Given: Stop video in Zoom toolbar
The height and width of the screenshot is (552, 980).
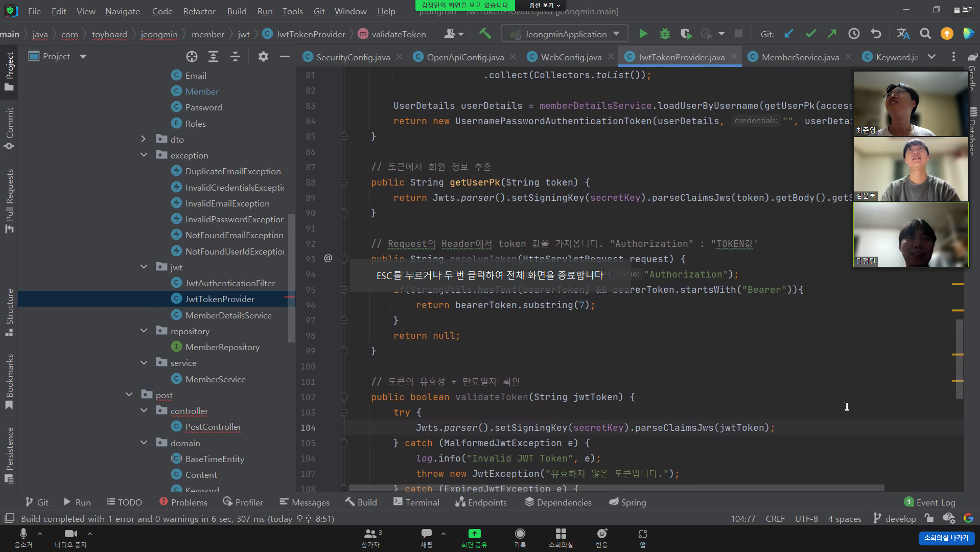Looking at the screenshot, I should (71, 538).
